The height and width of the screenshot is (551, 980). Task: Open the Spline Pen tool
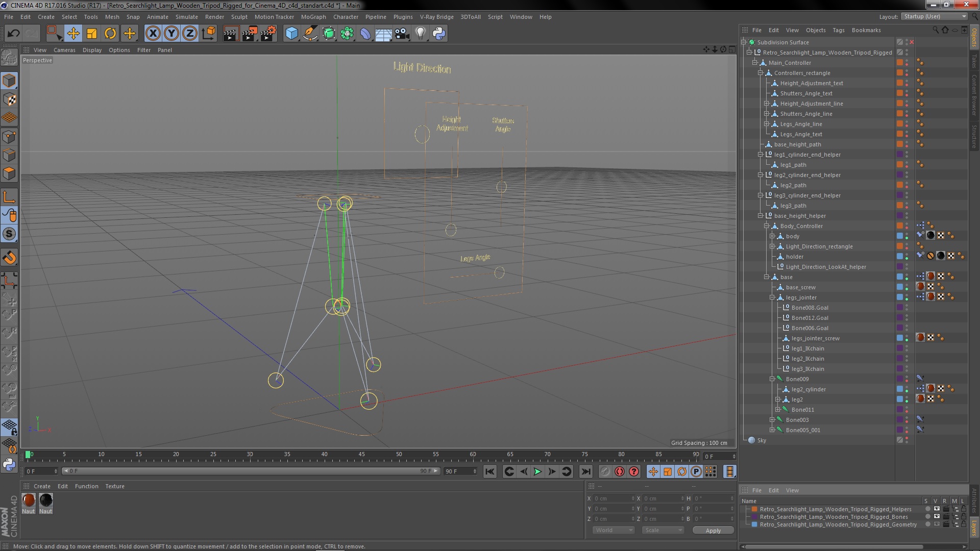(x=310, y=34)
